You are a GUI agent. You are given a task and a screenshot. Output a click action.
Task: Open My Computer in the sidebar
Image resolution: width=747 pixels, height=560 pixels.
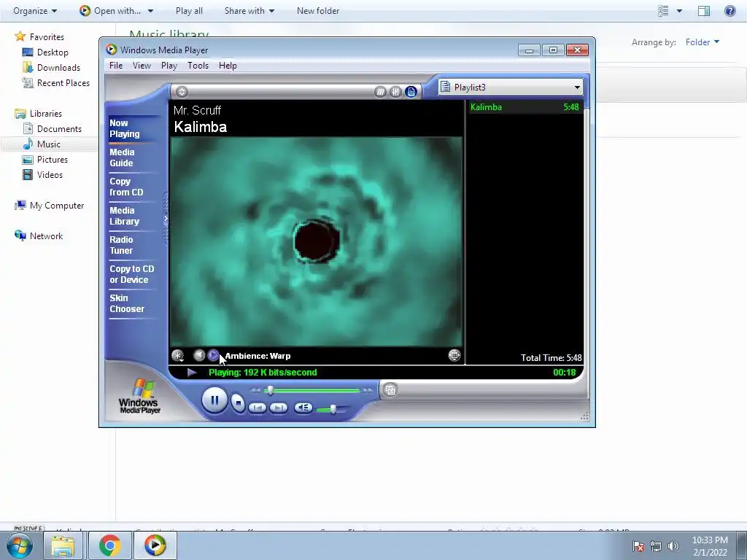(50, 205)
